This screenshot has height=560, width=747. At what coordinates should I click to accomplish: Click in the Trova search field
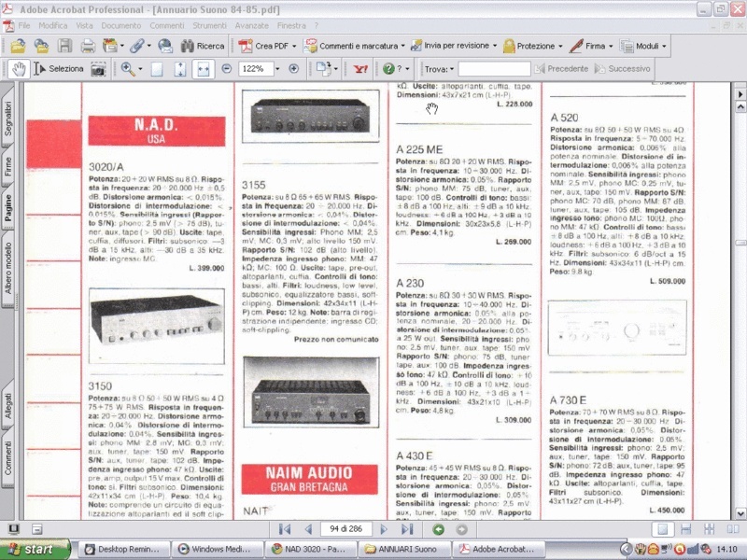coord(494,69)
